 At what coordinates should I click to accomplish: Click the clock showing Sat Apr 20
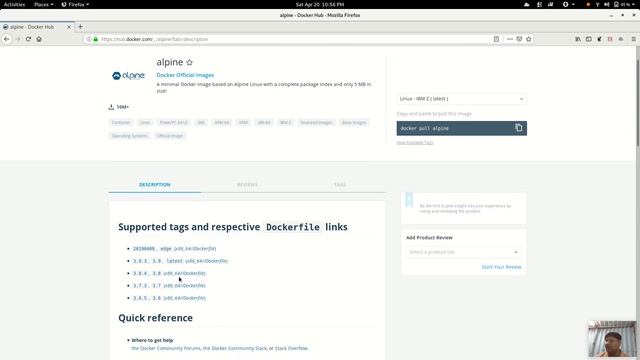click(x=320, y=4)
